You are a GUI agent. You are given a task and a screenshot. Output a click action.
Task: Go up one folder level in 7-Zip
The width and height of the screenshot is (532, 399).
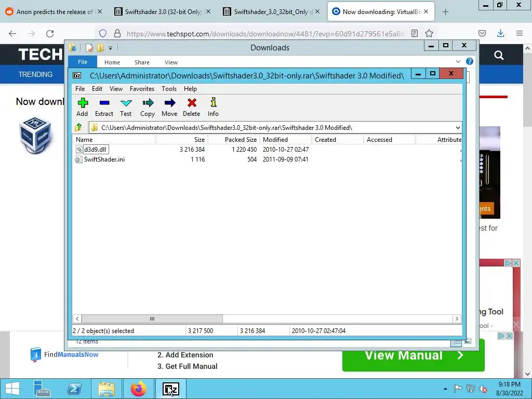78,128
